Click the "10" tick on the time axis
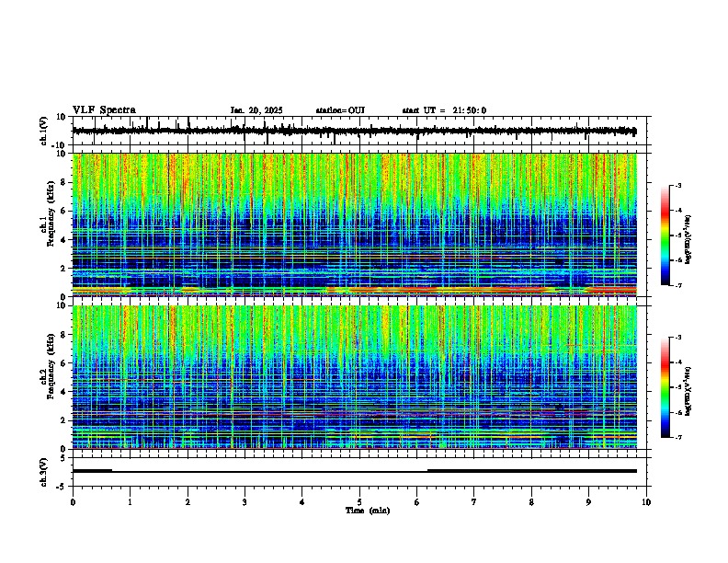This screenshot has width=728, height=563. click(x=646, y=502)
